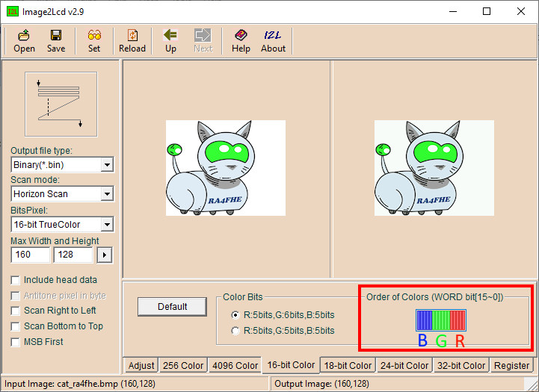Click the scan direction diagram preview
Image resolution: width=539 pixels, height=392 pixels.
[61, 104]
